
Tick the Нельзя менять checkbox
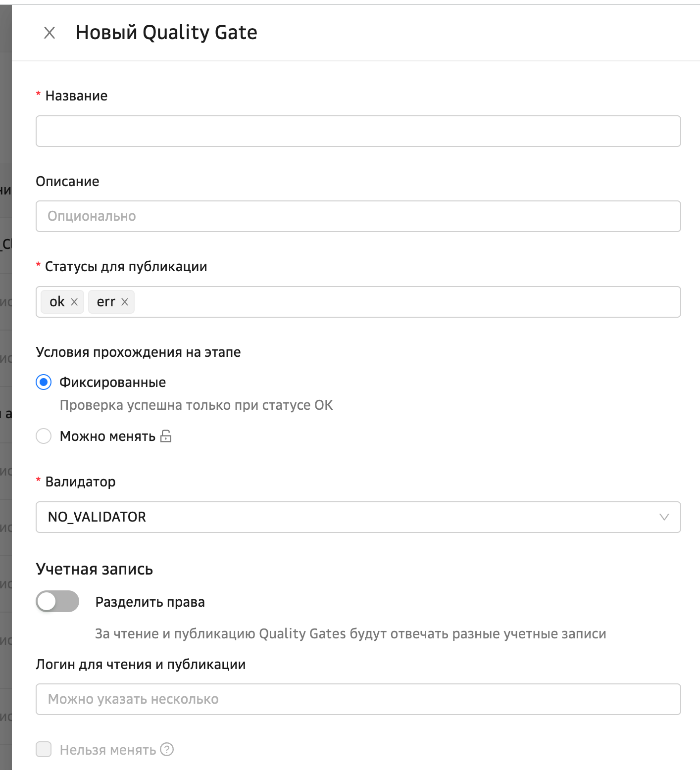pos(44,749)
